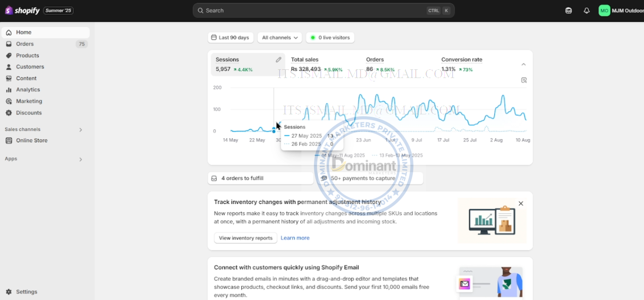Open the sidekick icon beside the bell
Screen dimensions: 644x300
click(x=568, y=11)
